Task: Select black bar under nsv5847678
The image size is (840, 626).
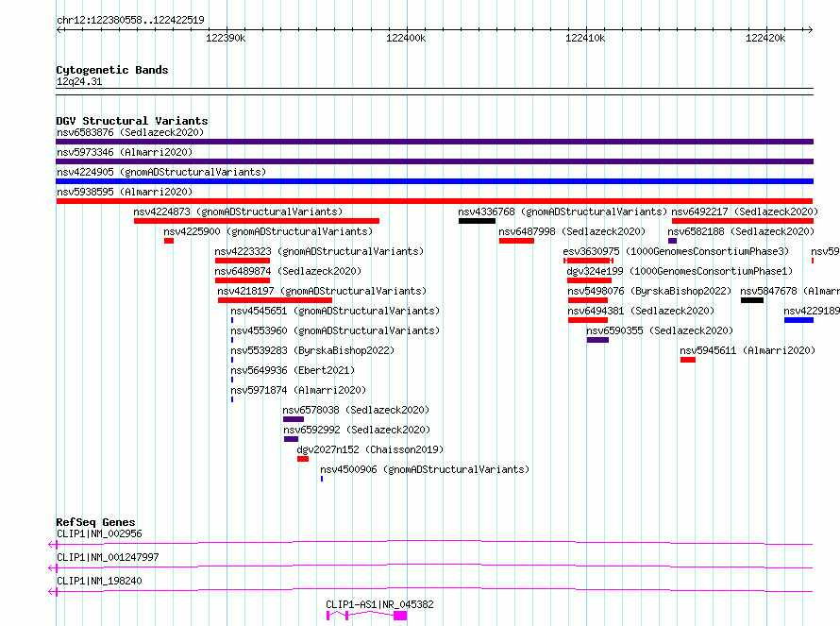Action: [752, 300]
